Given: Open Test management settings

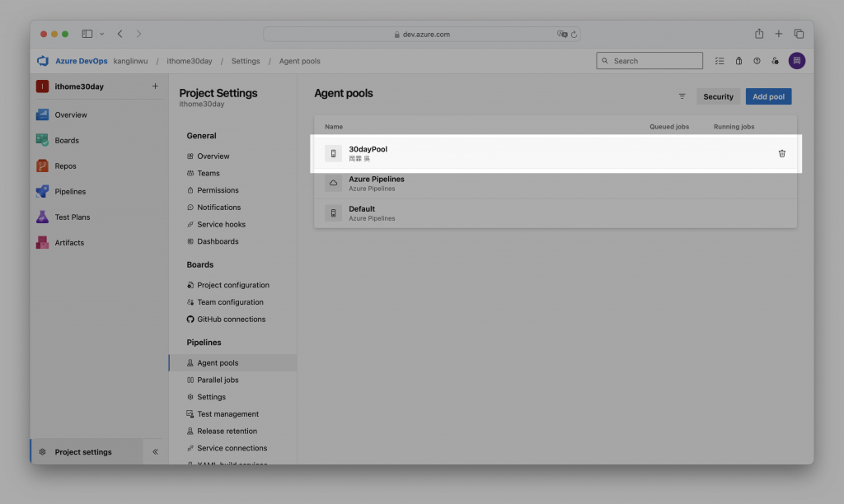Looking at the screenshot, I should [227, 413].
